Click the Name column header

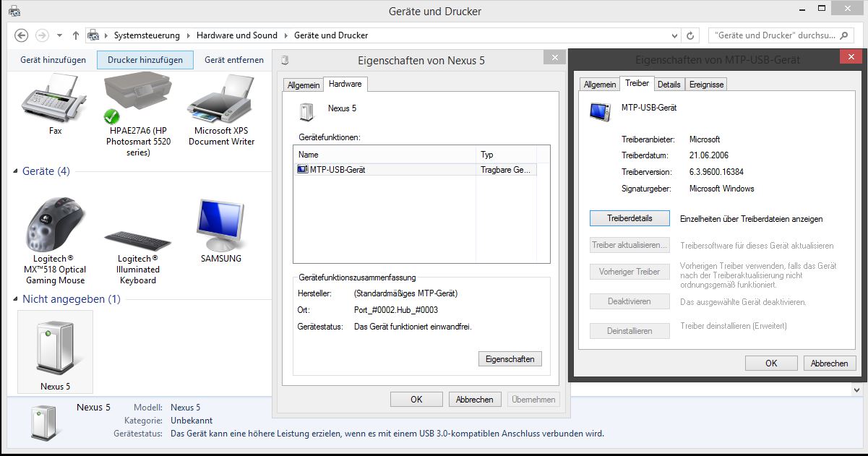[384, 155]
